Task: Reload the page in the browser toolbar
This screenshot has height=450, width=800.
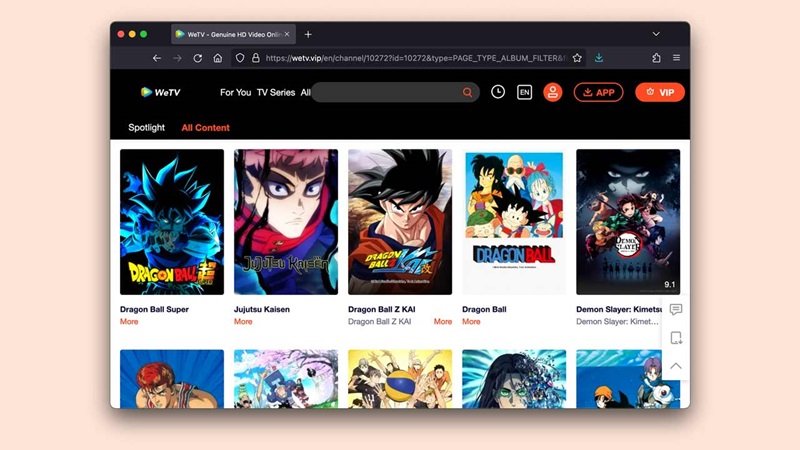Action: click(x=197, y=58)
